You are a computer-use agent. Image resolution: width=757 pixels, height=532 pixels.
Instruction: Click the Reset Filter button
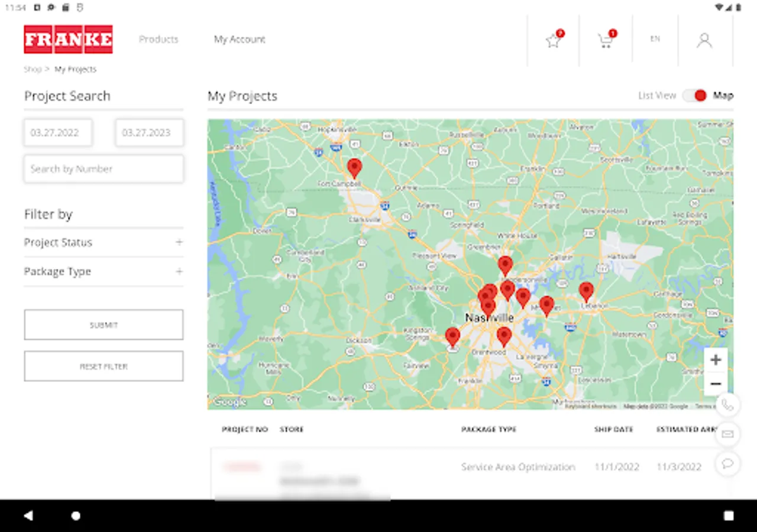click(103, 366)
